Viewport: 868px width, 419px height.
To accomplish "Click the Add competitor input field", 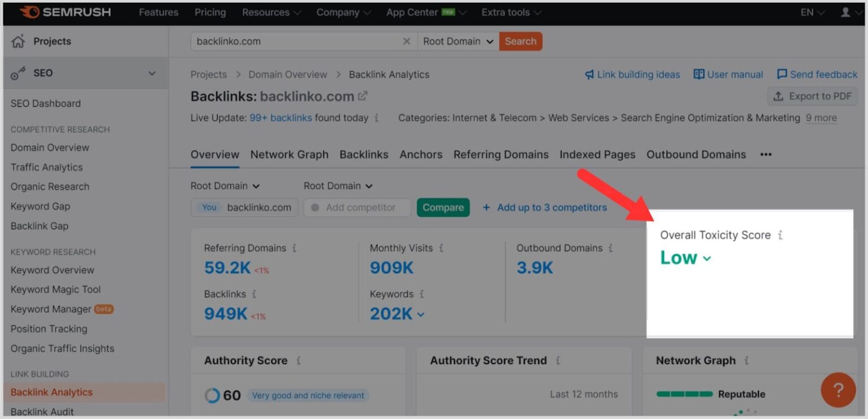I will (x=357, y=207).
